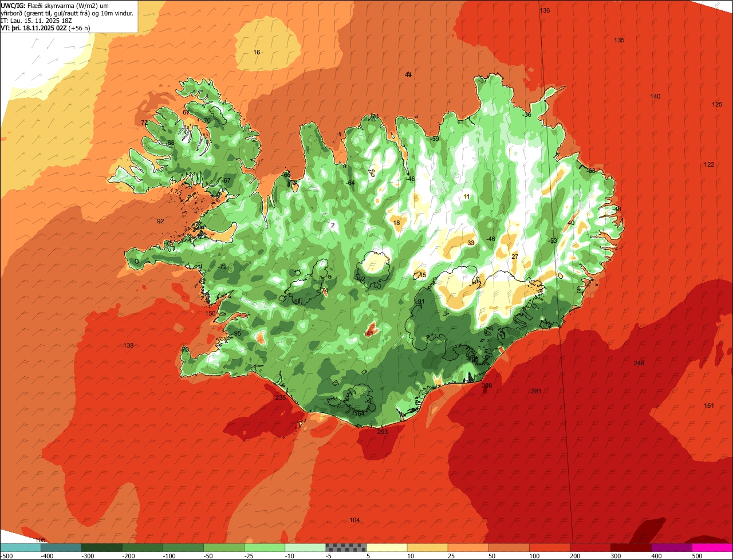This screenshot has width=733, height=560.
Task: Click the map value "18"
Action: tap(396, 223)
